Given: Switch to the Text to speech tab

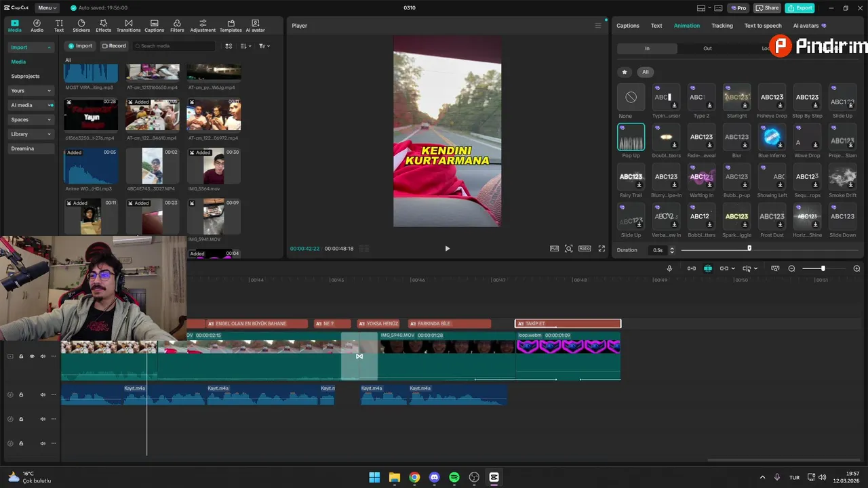Looking at the screenshot, I should [763, 26].
